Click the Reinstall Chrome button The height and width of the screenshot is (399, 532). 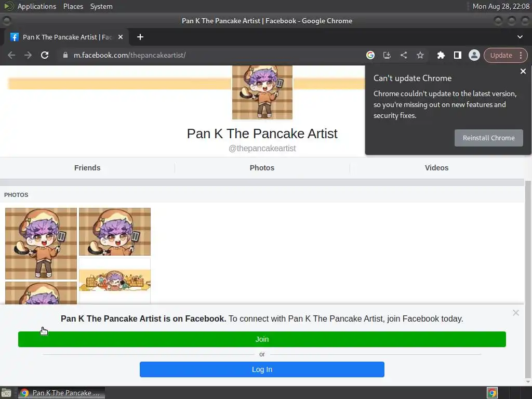tap(488, 138)
